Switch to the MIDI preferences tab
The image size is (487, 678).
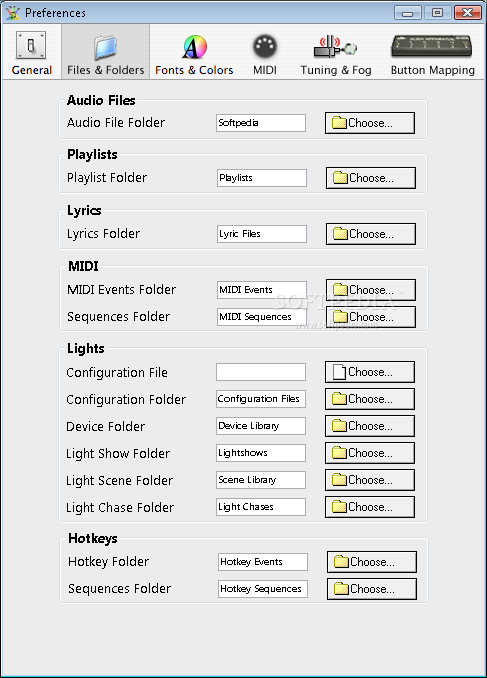(x=265, y=52)
